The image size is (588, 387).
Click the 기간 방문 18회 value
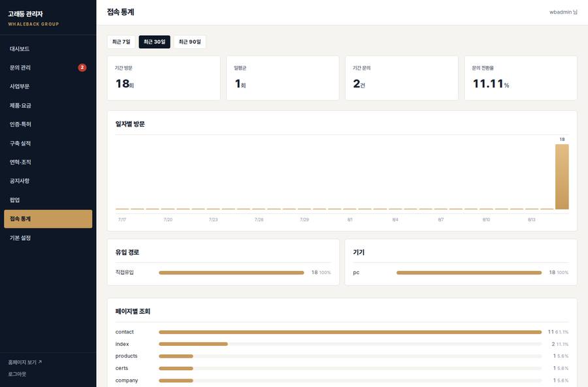point(125,84)
